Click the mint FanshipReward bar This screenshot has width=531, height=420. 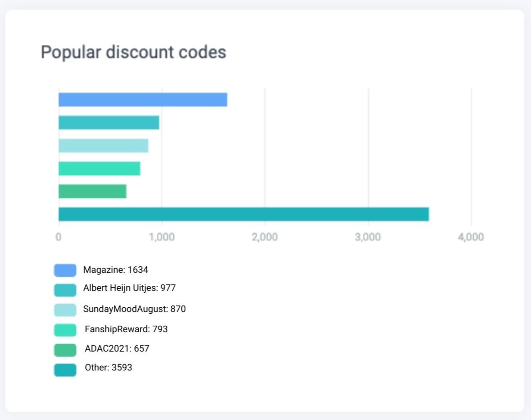pos(99,168)
